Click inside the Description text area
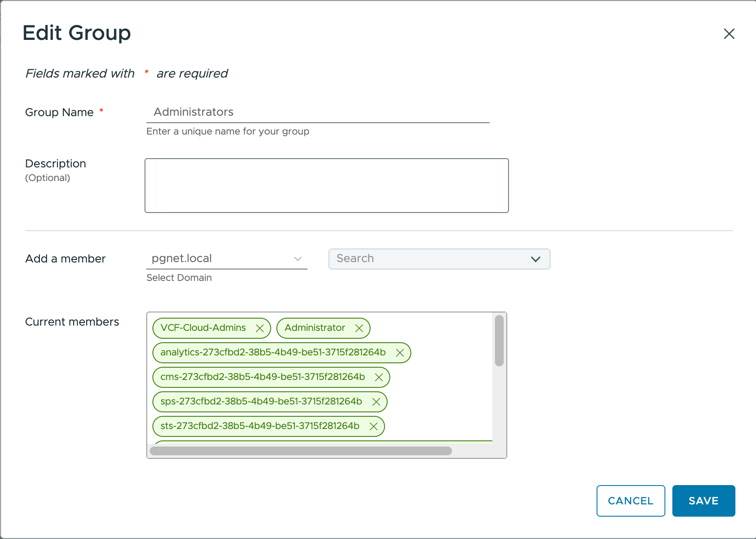 click(x=326, y=185)
